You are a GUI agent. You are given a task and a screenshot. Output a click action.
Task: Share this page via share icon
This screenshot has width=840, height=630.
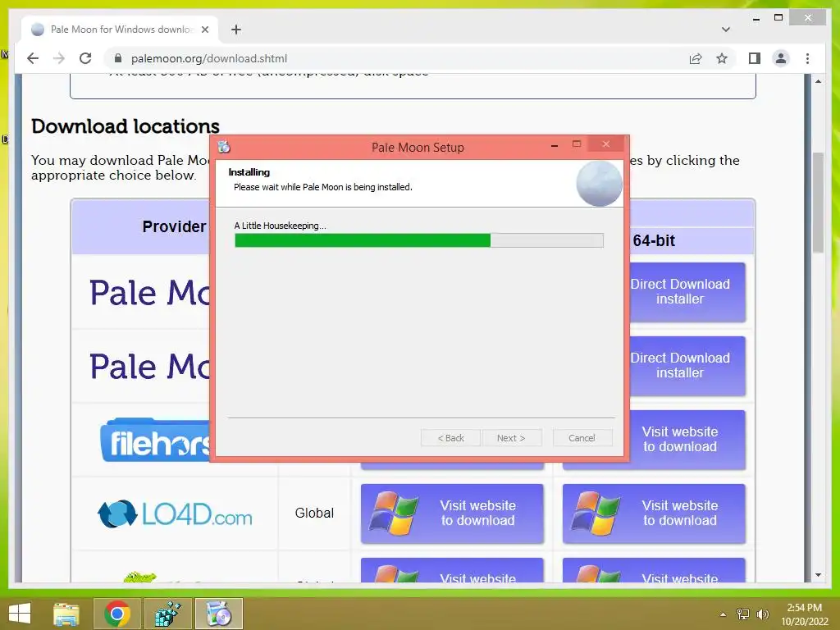(696, 58)
